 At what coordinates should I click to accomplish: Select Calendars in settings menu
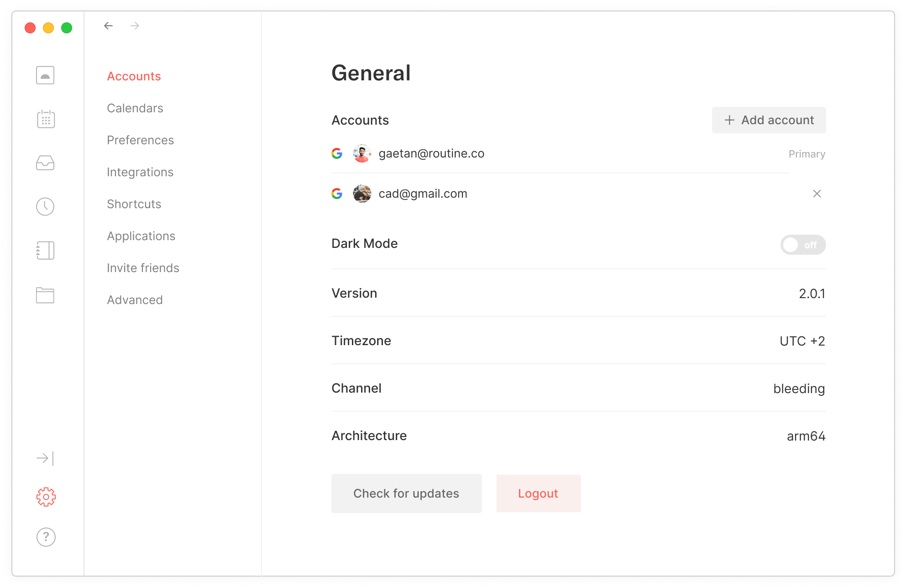click(x=135, y=108)
